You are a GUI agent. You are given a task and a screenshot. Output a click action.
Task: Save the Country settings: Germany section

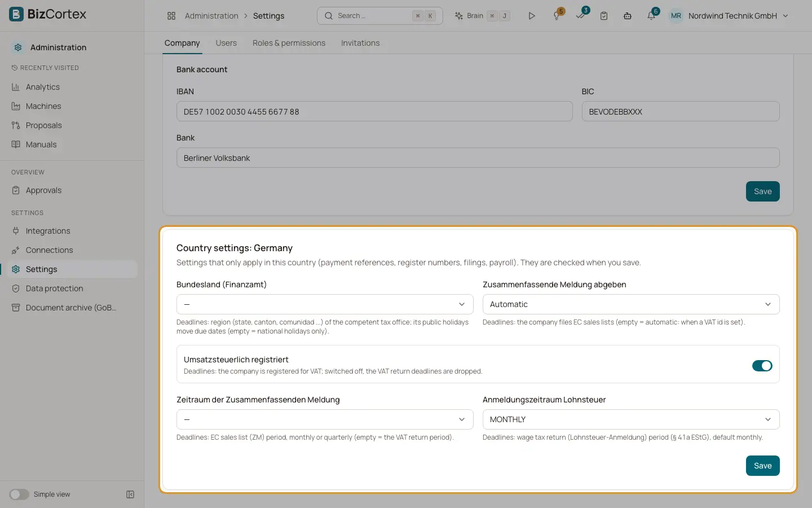tap(762, 466)
